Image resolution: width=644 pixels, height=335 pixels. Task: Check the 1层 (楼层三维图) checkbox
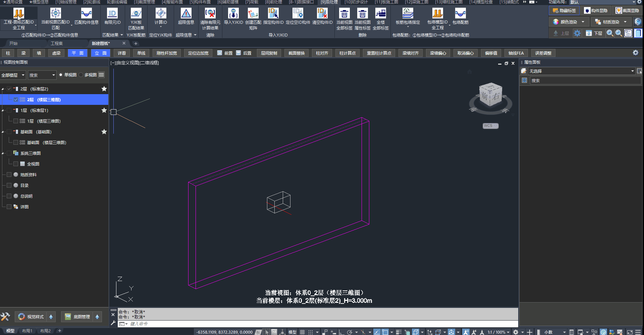pyautogui.click(x=16, y=121)
